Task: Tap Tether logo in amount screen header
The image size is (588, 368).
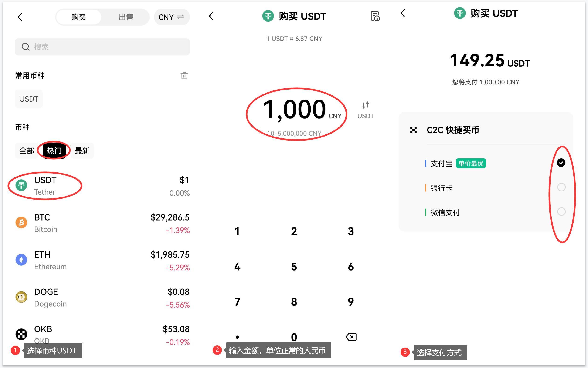Action: [268, 16]
